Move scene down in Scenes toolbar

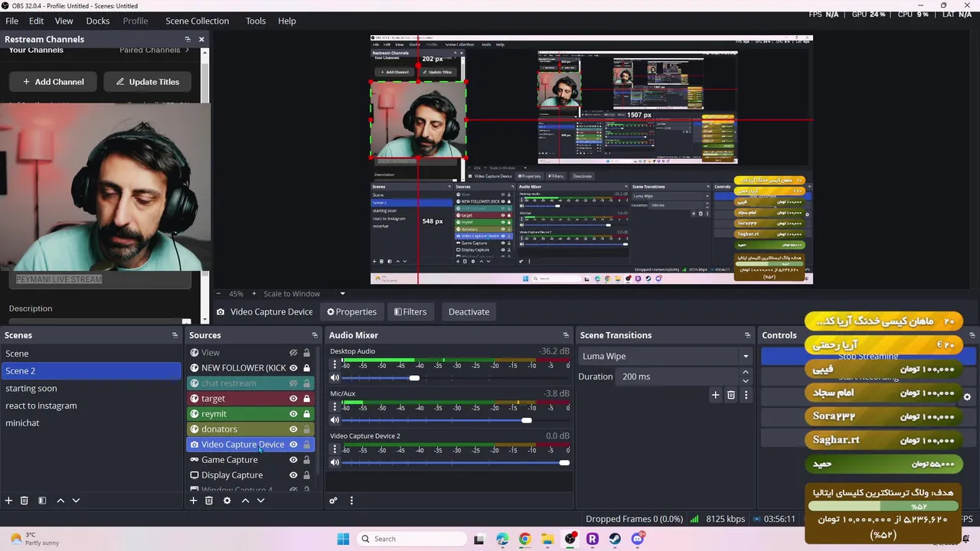click(76, 500)
